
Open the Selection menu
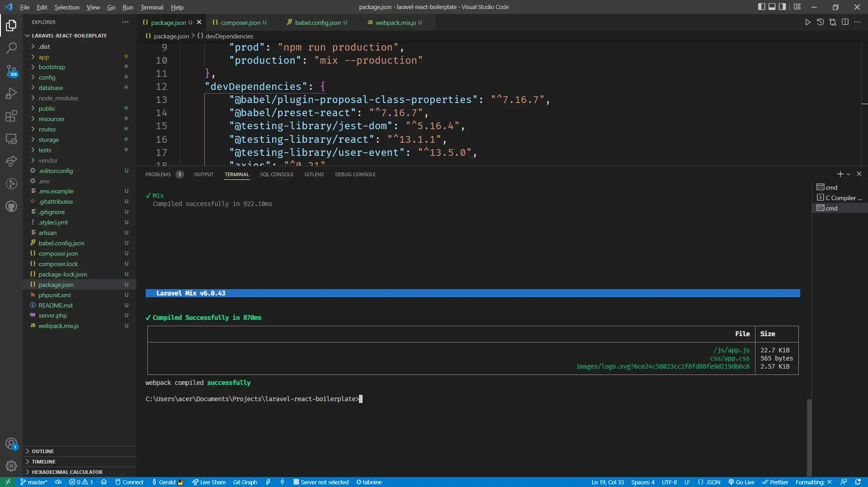66,7
